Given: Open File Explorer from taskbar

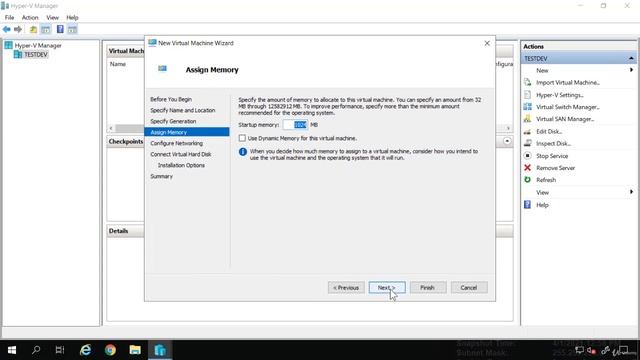Looking at the screenshot, I should 135,350.
